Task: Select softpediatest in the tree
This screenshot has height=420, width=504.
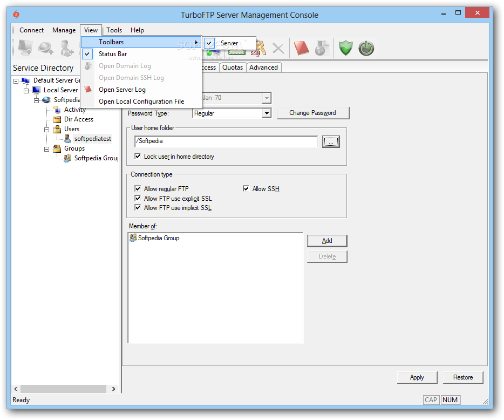Action: pyautogui.click(x=93, y=139)
